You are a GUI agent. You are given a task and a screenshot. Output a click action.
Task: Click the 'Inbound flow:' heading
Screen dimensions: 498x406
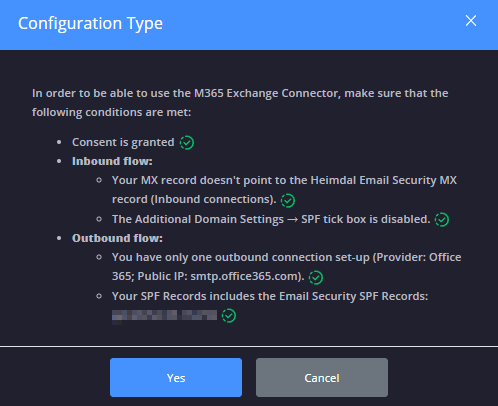tap(112, 161)
